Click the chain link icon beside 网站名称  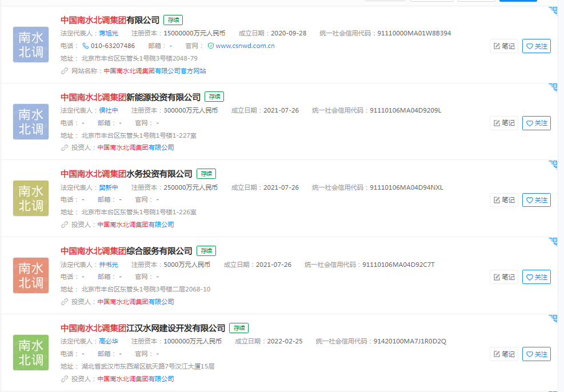pyautogui.click(x=65, y=71)
